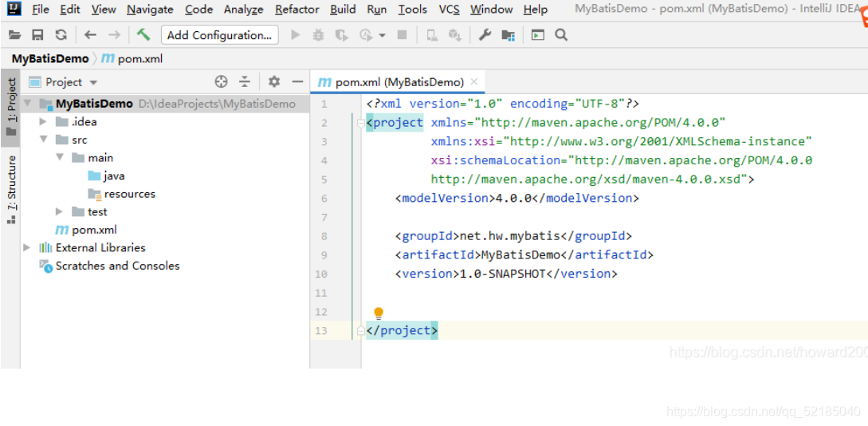
Task: Click the Stop square icon
Action: click(x=403, y=35)
